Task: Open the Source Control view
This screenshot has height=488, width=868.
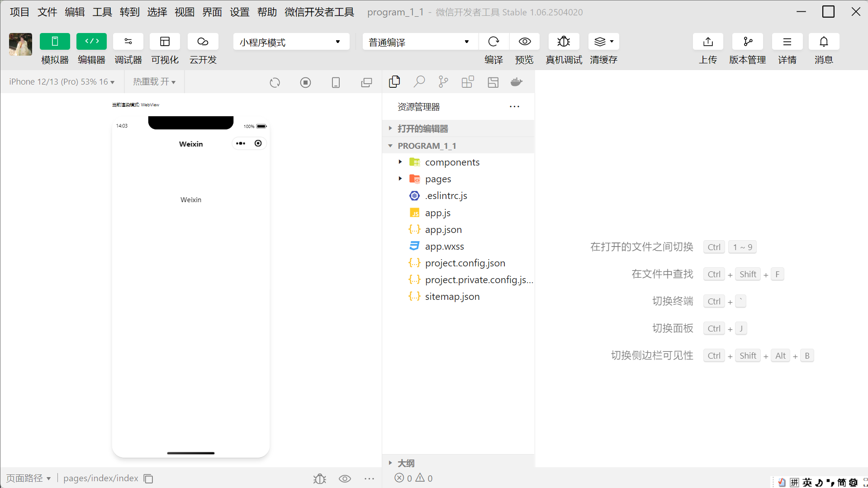Action: pos(443,82)
